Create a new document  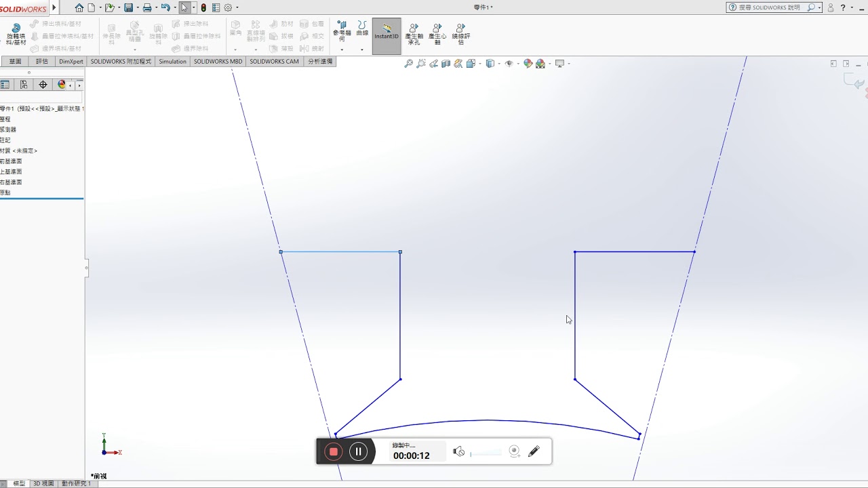click(91, 7)
